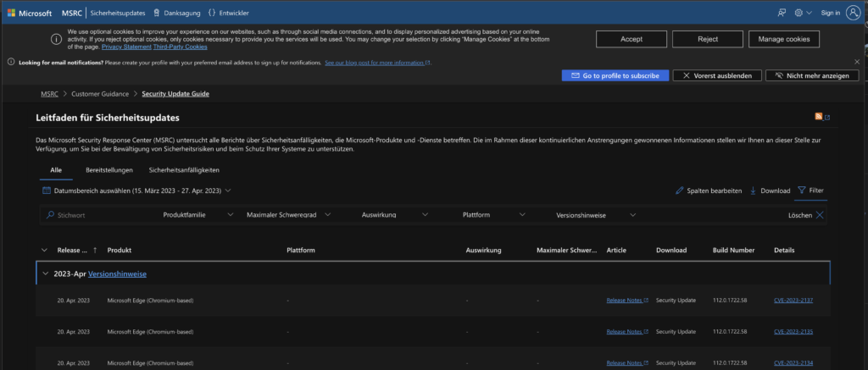Image resolution: width=868 pixels, height=370 pixels.
Task: Open Release Notes for CVE-2023-2135 row
Action: pos(626,332)
